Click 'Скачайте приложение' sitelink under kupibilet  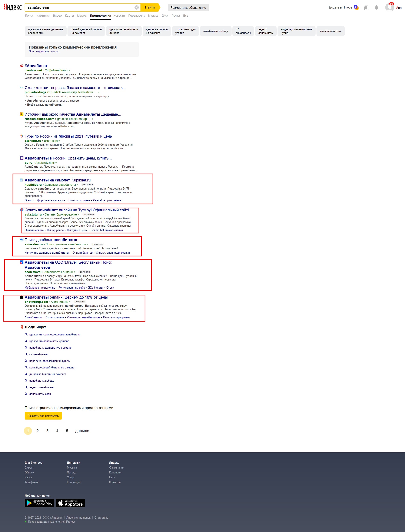107,200
